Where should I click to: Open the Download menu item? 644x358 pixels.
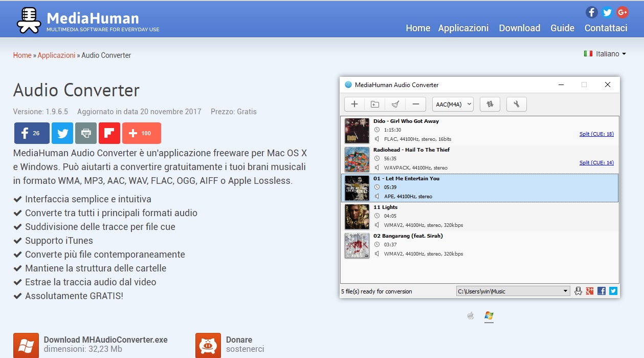tap(520, 28)
